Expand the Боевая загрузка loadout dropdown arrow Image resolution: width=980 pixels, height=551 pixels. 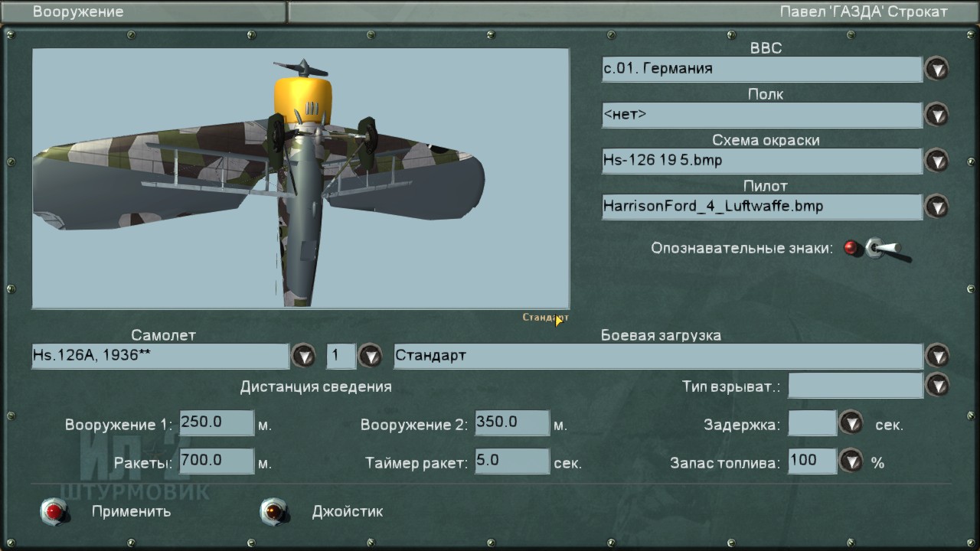click(x=936, y=356)
